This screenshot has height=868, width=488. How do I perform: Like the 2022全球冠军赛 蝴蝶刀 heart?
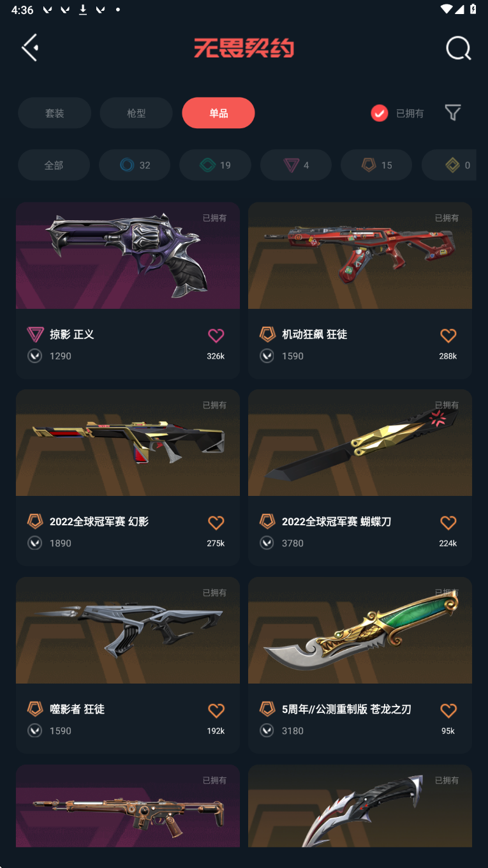[448, 523]
